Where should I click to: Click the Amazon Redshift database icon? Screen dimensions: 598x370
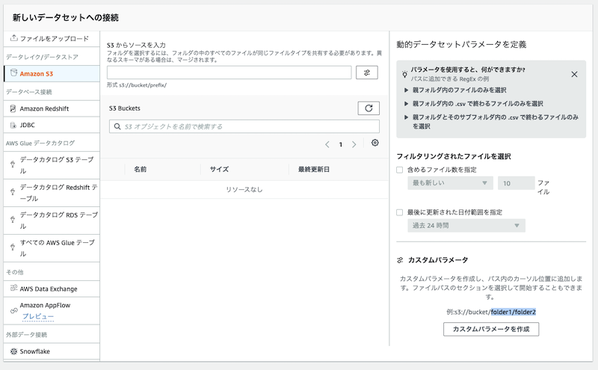coord(13,108)
